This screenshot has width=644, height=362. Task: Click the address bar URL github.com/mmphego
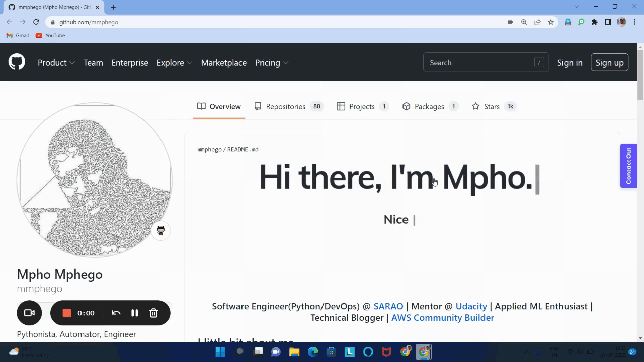tap(89, 22)
